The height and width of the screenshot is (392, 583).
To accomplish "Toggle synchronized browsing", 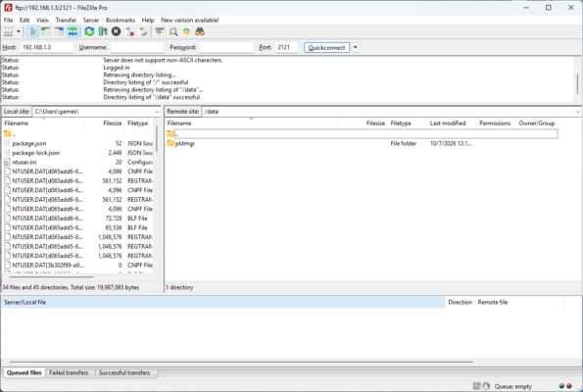I will pyautogui.click(x=186, y=31).
